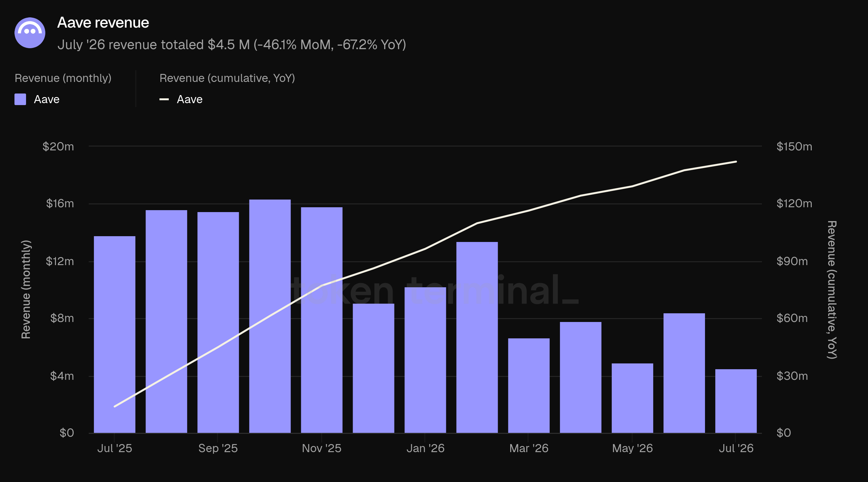Click the Jan '26 revenue bar
The image size is (868, 482).
(x=425, y=360)
